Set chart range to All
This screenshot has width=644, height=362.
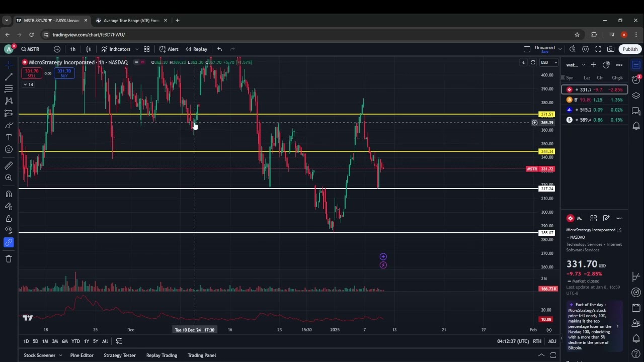pos(105,341)
